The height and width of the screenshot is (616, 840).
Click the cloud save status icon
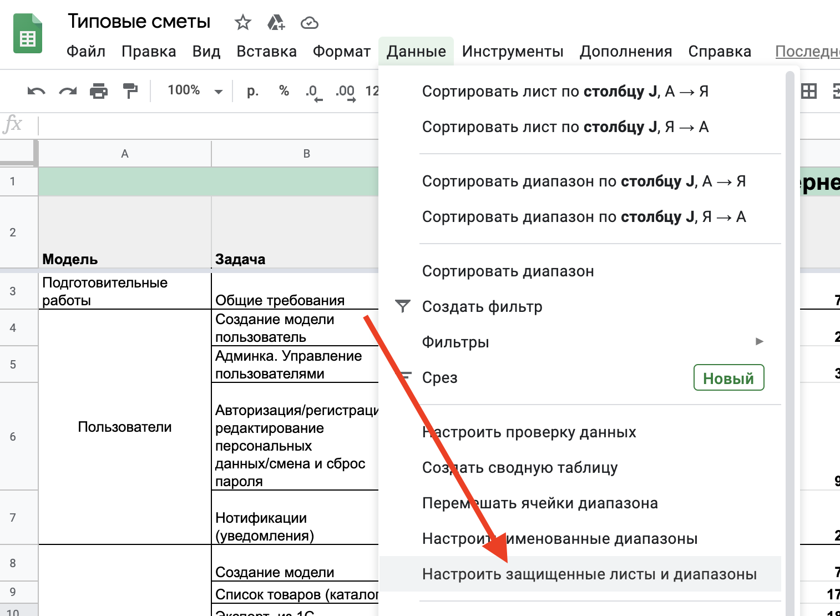pyautogui.click(x=309, y=23)
